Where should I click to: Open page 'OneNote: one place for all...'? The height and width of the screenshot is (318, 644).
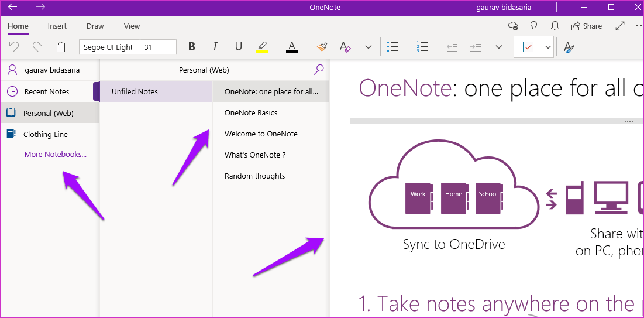(x=271, y=91)
